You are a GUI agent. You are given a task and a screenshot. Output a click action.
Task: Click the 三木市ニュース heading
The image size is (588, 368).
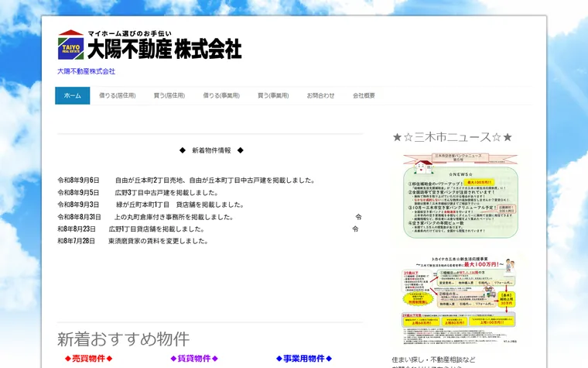tap(453, 137)
